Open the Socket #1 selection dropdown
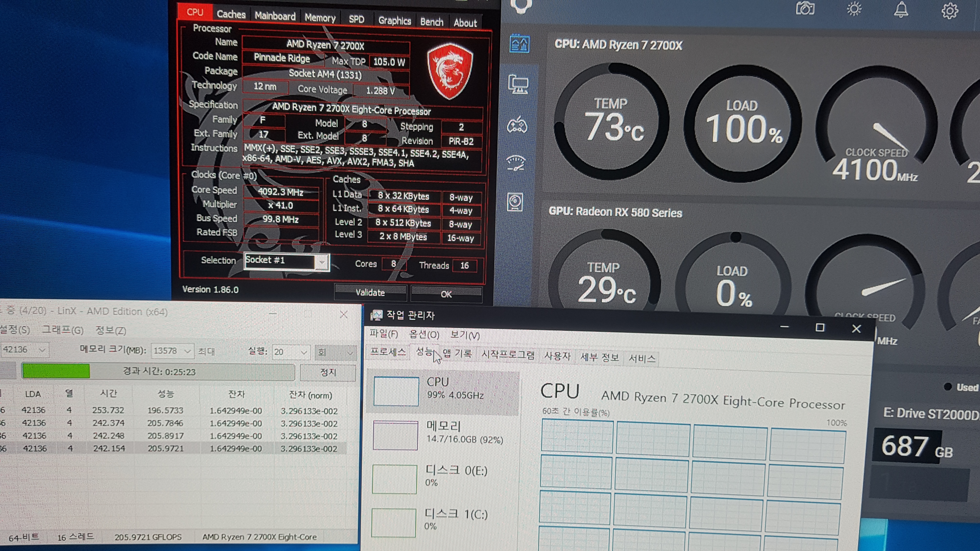The image size is (980, 551). (287, 261)
